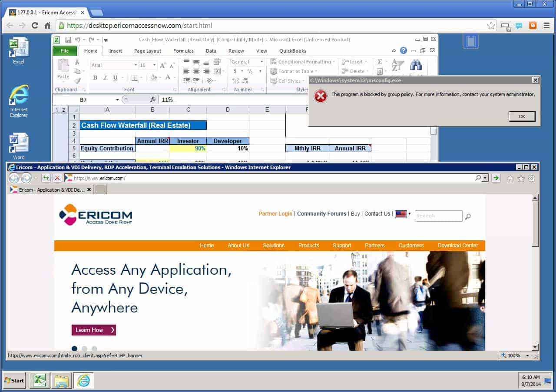Click the Decrease Indent icon
Image resolution: width=556 pixels, height=392 pixels.
point(186,81)
